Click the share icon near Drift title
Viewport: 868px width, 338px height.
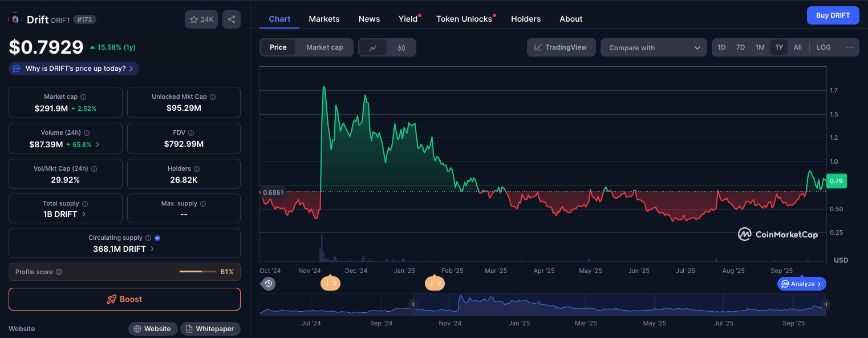point(232,19)
